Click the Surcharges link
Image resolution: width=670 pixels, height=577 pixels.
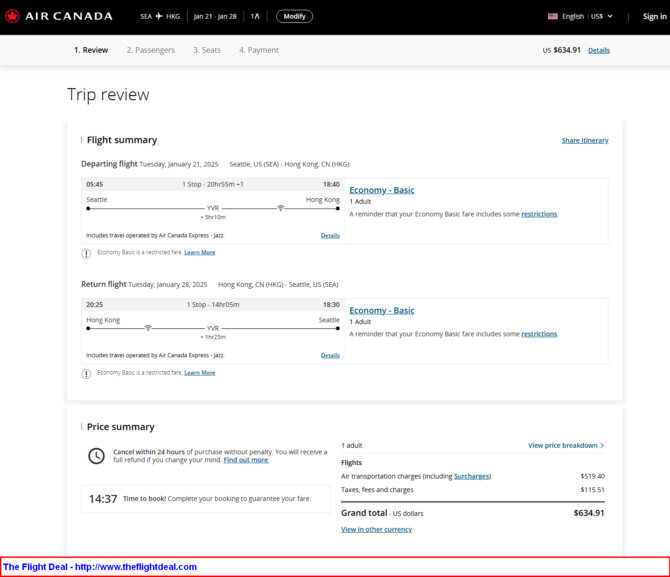click(472, 476)
